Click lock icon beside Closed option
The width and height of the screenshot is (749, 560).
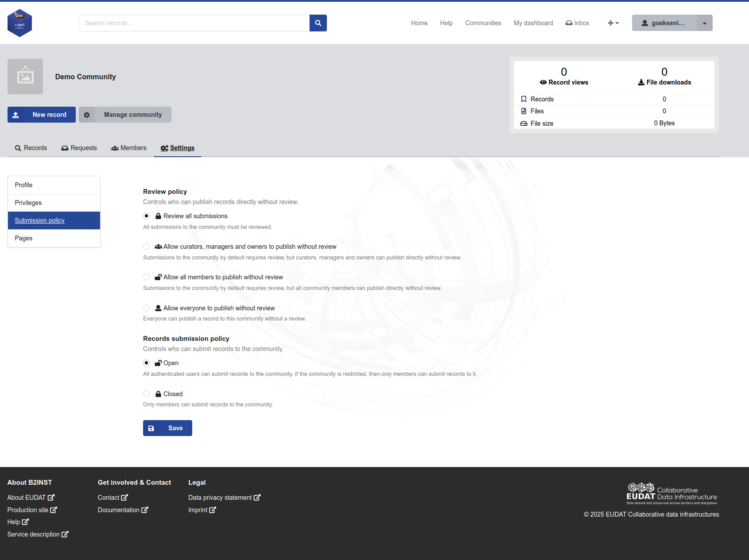coord(158,394)
